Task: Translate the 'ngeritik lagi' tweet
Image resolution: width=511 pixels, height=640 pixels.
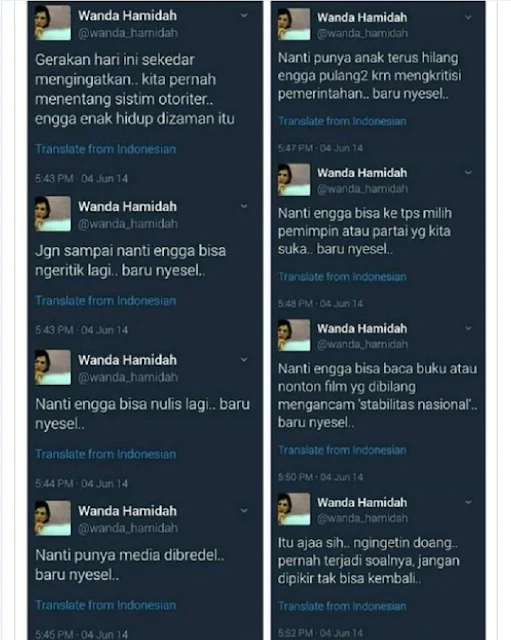Action: [x=106, y=301]
